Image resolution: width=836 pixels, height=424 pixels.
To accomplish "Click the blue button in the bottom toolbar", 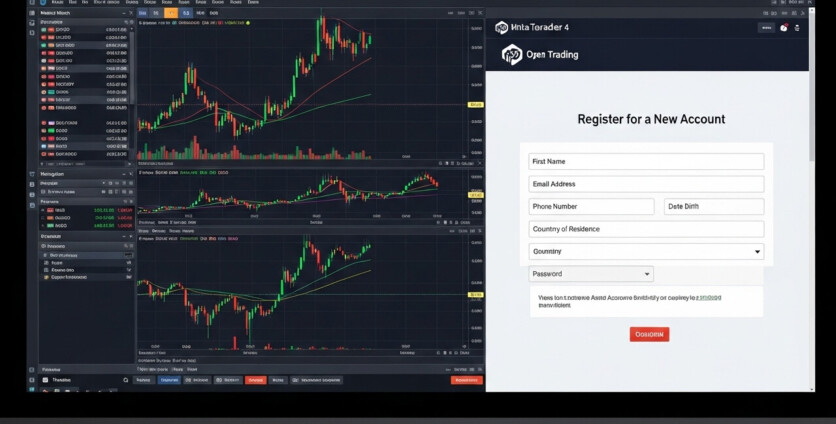I will coord(169,380).
